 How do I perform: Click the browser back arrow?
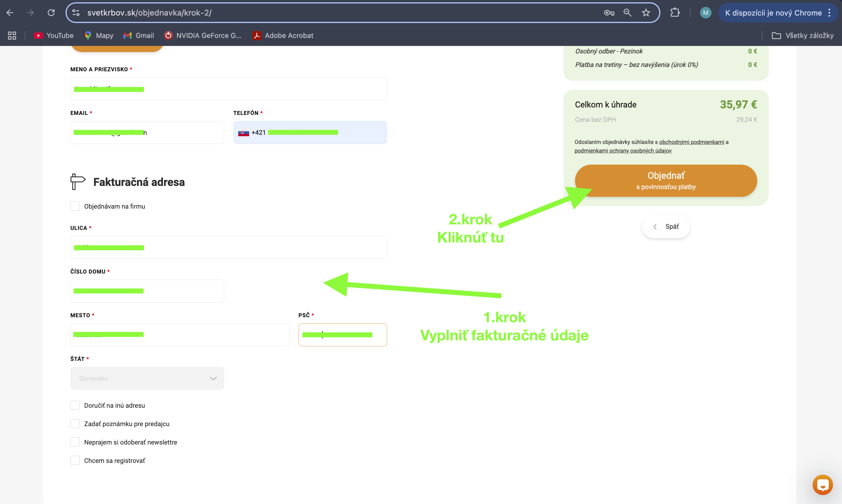click(x=10, y=13)
